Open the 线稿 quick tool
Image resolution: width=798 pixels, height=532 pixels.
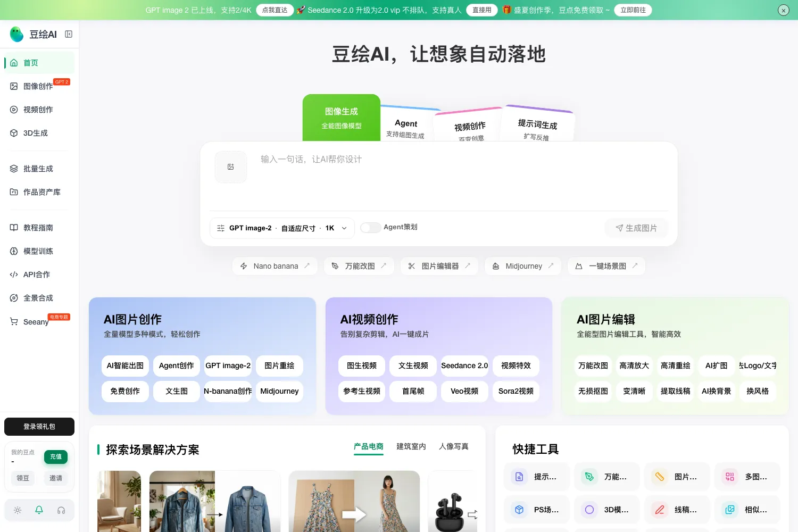(677, 510)
